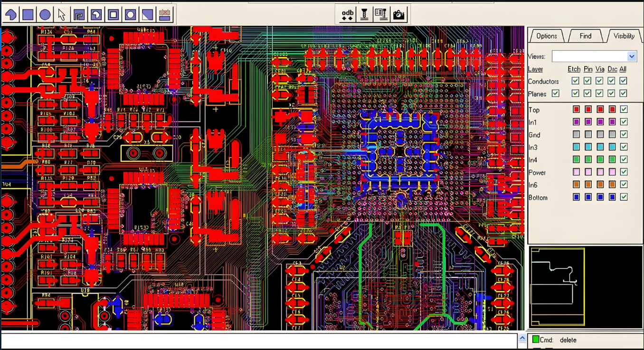644x350 pixels.
Task: Click the Gnd layer Etch color swatch
Action: pos(576,135)
